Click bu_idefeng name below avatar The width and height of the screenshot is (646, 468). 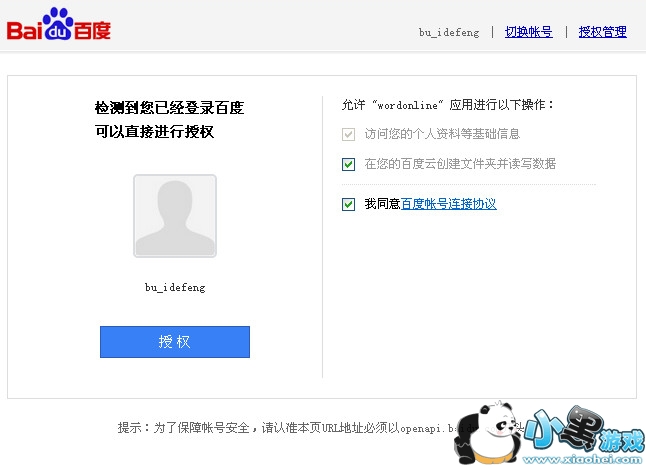pos(175,287)
